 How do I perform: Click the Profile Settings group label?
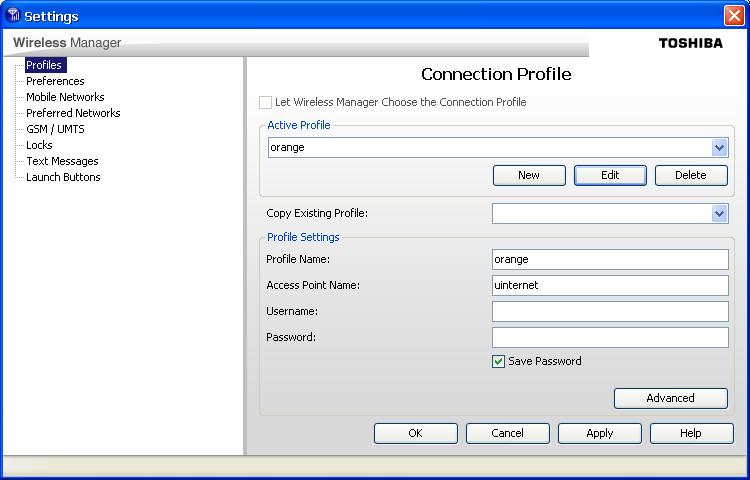click(x=303, y=237)
